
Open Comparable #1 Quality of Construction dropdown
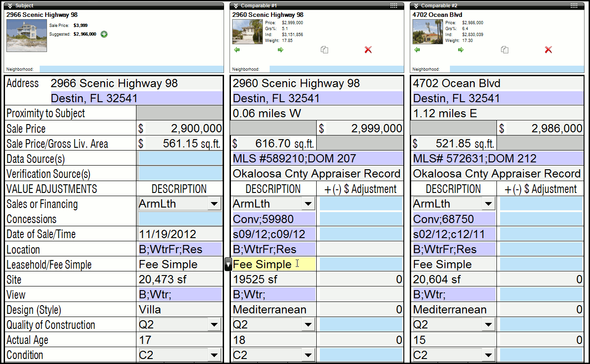(308, 325)
